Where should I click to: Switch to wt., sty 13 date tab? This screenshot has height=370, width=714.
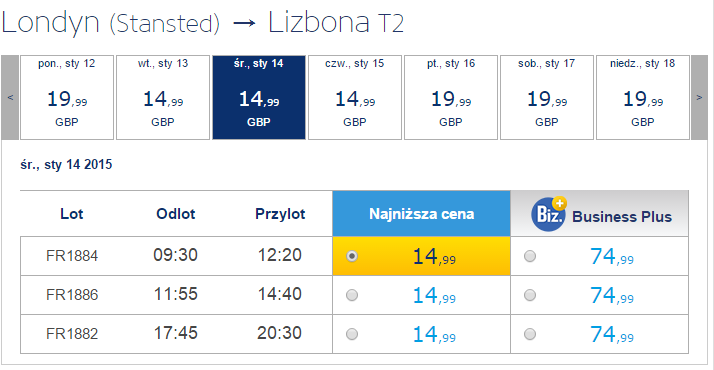click(x=163, y=97)
